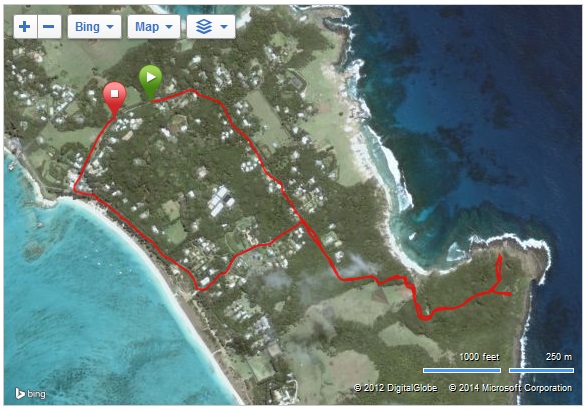
Task: Click the red track's northern tip on the headland
Action: (x=500, y=255)
